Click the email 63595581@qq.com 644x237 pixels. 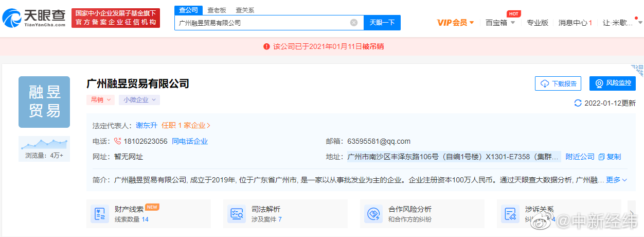click(x=379, y=141)
